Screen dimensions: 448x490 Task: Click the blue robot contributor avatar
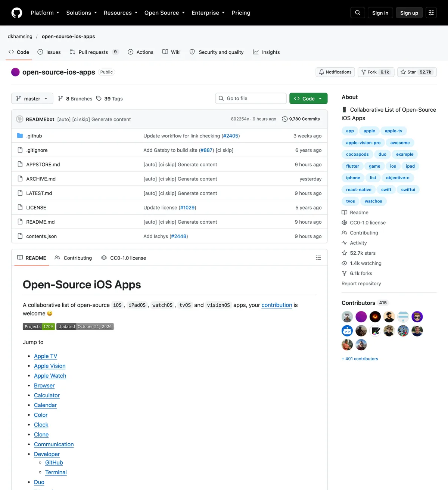347,331
